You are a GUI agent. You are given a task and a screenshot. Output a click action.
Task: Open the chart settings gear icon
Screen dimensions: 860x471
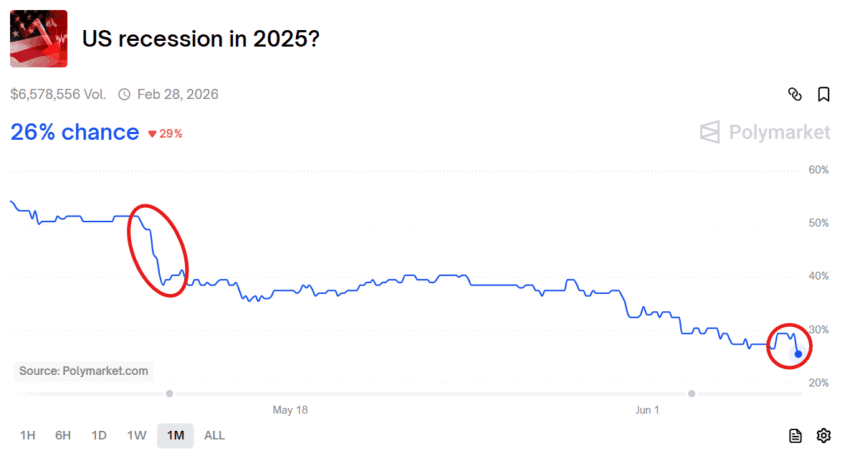point(824,435)
